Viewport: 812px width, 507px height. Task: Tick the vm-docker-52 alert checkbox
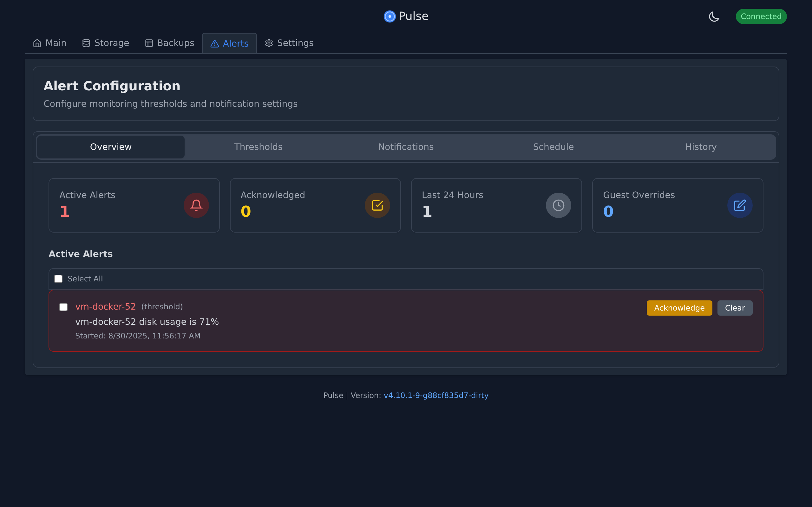tap(63, 307)
